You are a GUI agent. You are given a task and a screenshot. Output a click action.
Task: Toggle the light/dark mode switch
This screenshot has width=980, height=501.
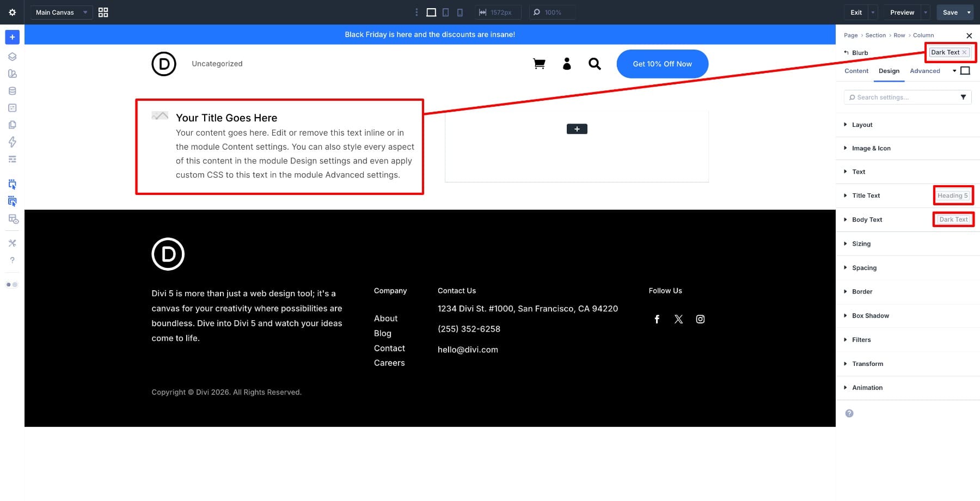pos(12,284)
